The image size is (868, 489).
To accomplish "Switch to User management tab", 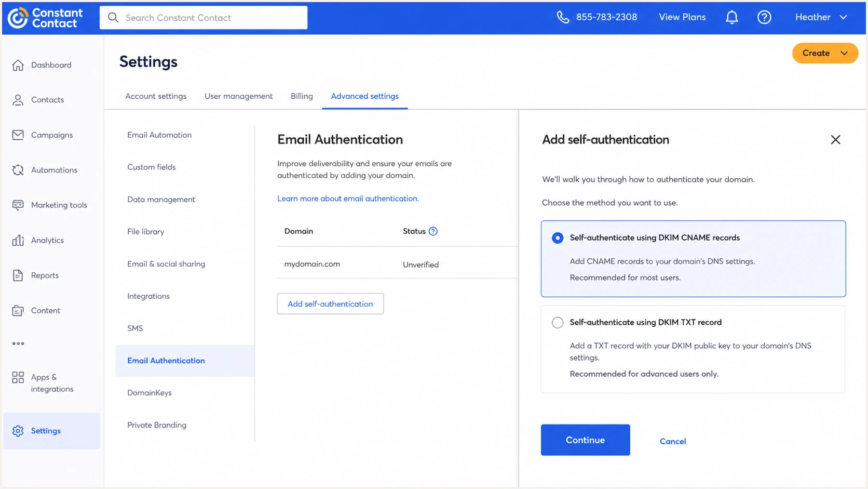I will point(238,96).
